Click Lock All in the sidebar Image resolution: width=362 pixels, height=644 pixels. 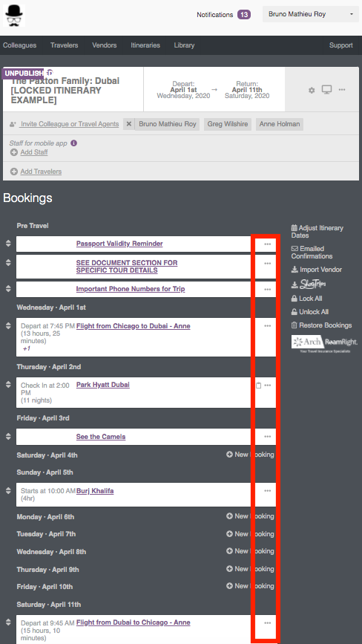click(x=306, y=299)
